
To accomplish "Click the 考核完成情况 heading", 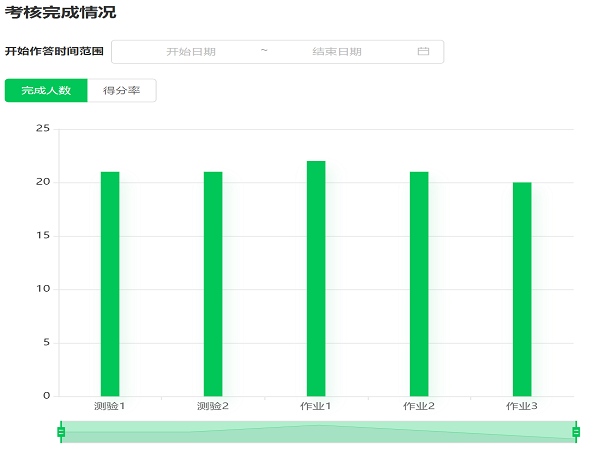I will [x=60, y=13].
